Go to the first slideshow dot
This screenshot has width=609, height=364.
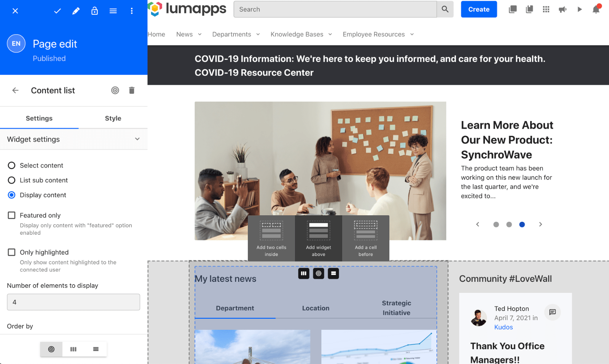click(496, 224)
